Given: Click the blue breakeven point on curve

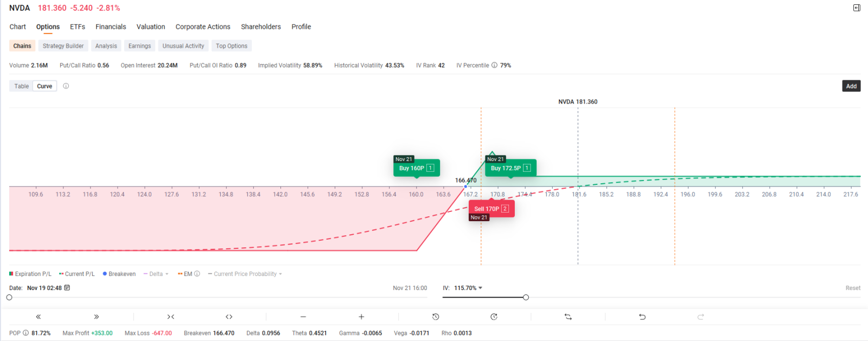Looking at the screenshot, I should 465,186.
